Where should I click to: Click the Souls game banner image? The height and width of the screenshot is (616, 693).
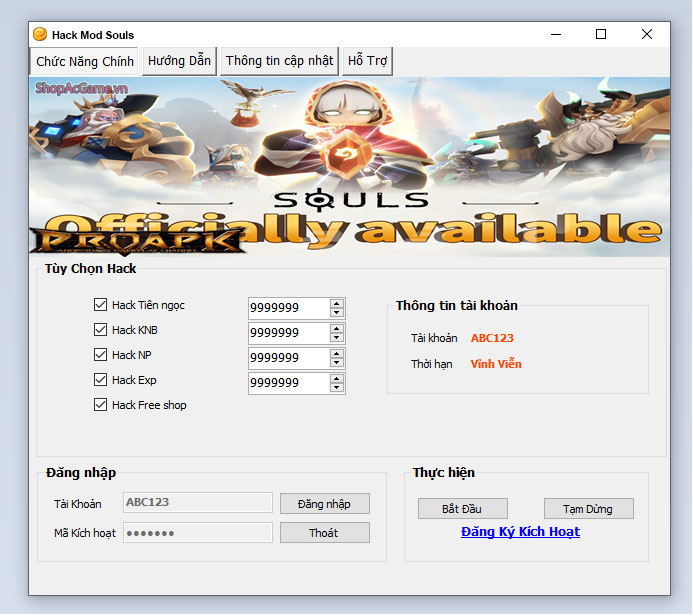(x=349, y=167)
